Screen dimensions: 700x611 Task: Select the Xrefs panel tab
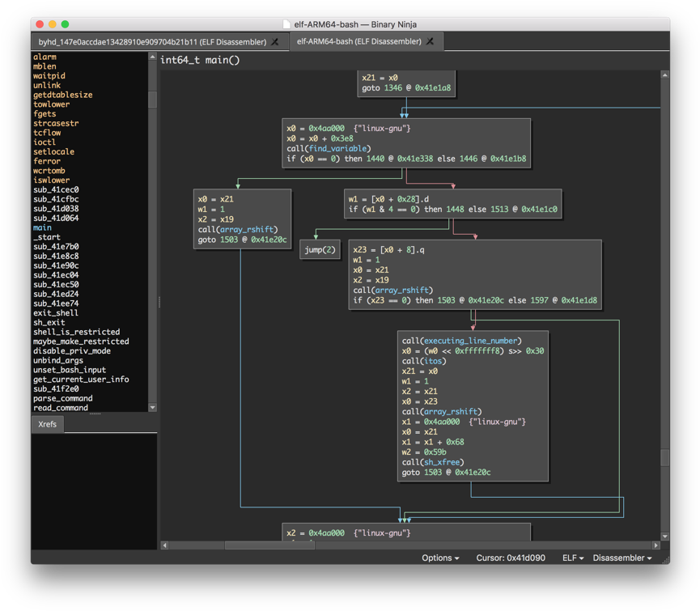coord(48,424)
